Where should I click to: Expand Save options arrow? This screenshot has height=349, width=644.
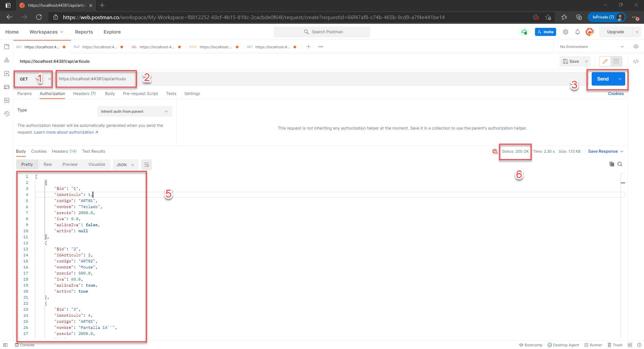click(x=587, y=61)
